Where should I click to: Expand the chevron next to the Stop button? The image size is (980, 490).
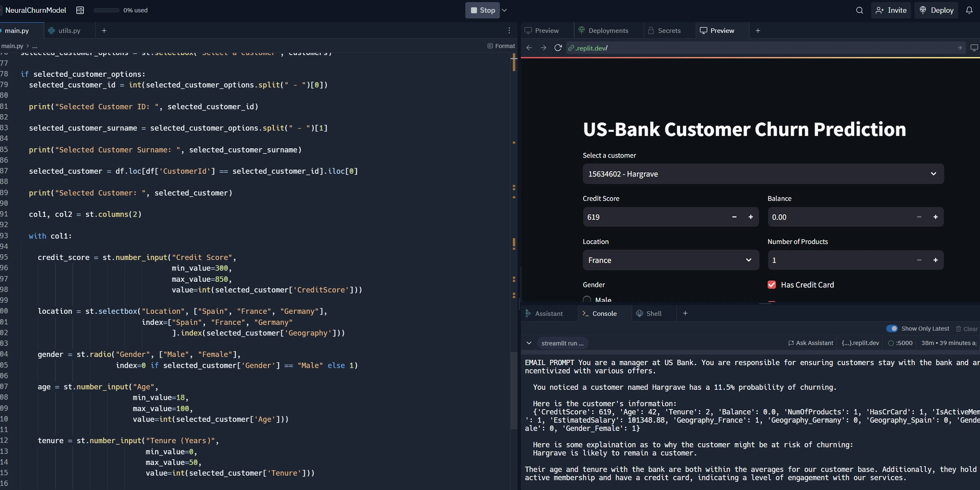pos(505,10)
